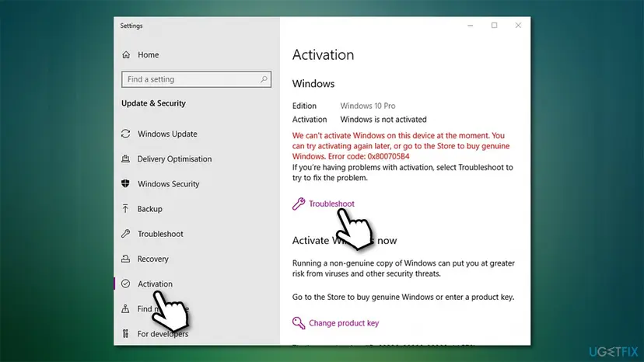Click the Change product key link

pyautogui.click(x=344, y=323)
